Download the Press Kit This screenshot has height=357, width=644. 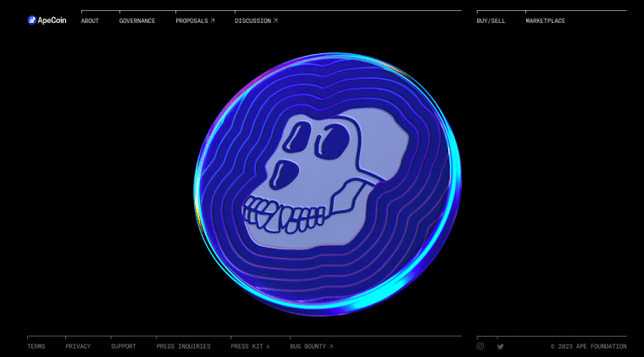(x=250, y=346)
